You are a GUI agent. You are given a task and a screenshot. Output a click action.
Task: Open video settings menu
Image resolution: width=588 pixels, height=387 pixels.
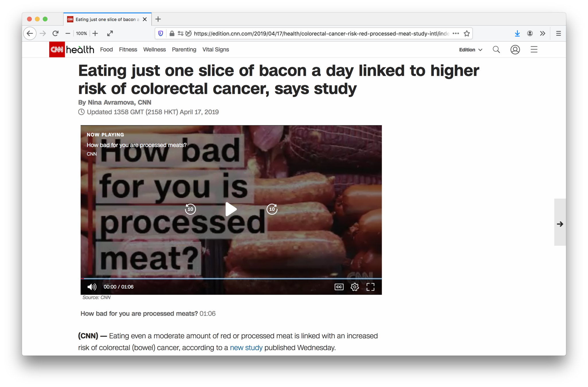[x=355, y=287]
